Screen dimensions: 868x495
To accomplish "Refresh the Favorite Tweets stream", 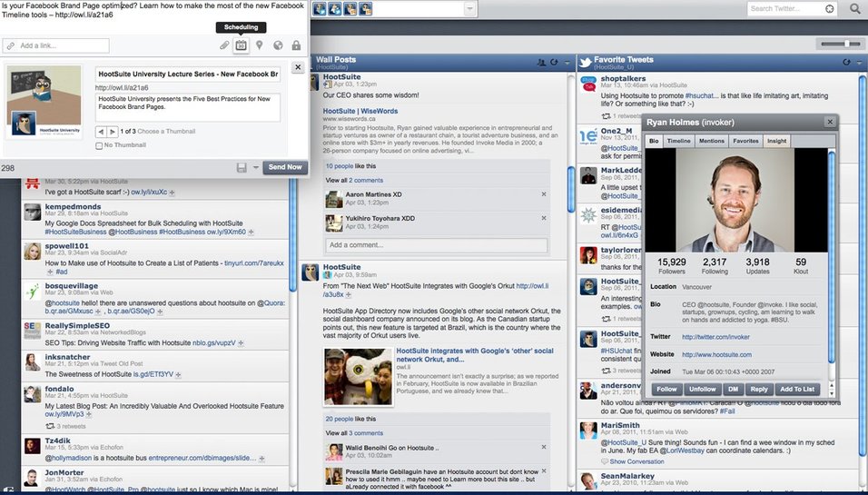I will tap(846, 63).
